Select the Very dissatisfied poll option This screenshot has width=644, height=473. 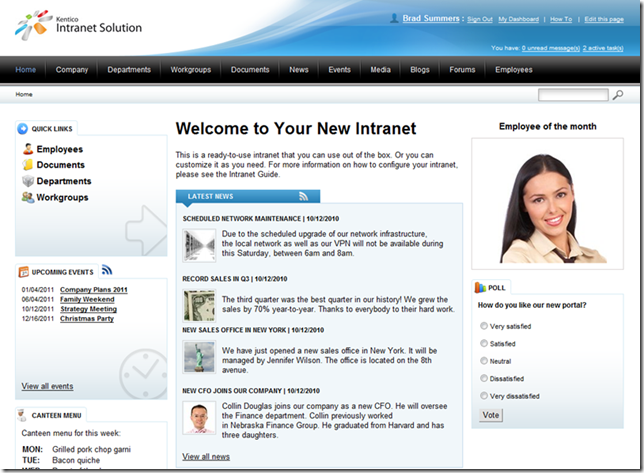pyautogui.click(x=484, y=395)
